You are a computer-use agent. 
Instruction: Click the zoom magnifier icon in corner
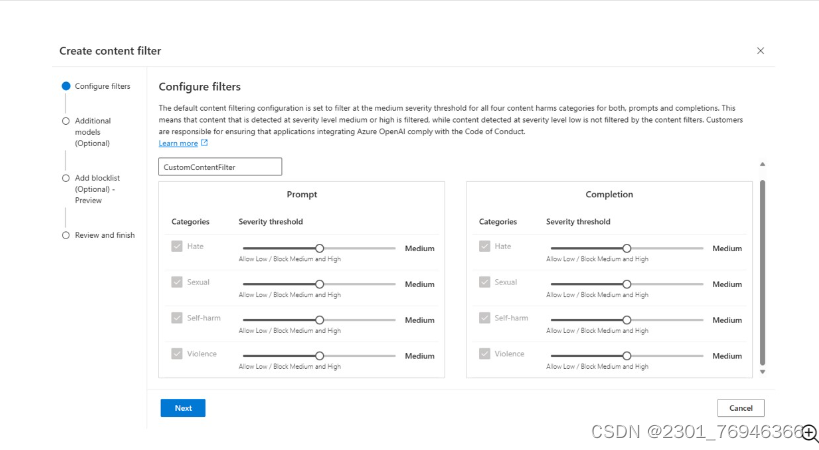(809, 432)
